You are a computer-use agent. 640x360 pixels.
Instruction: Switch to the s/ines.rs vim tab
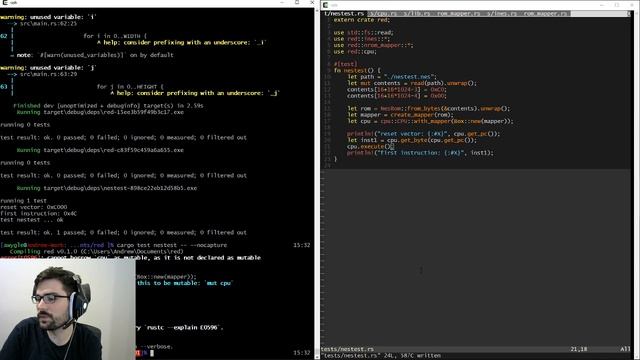(502, 13)
